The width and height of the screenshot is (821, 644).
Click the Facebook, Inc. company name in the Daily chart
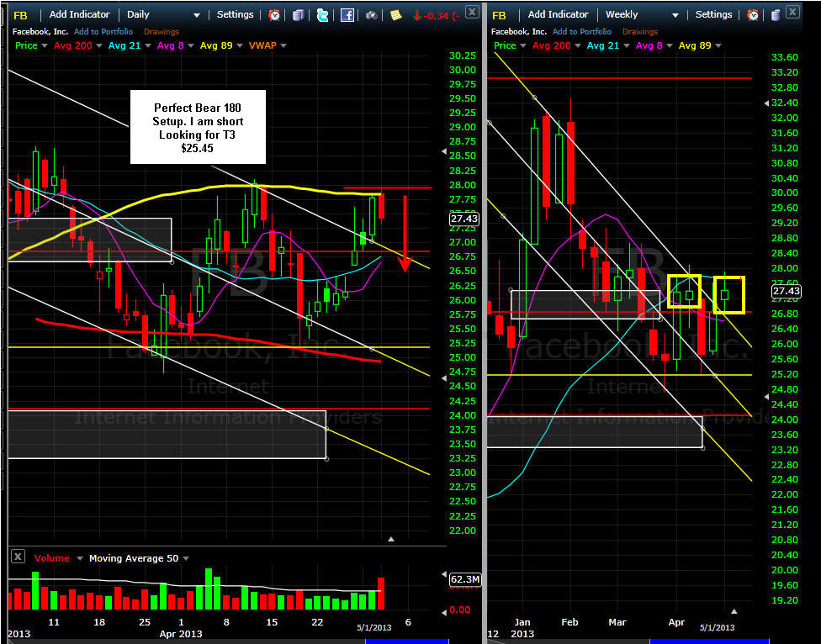pos(40,31)
